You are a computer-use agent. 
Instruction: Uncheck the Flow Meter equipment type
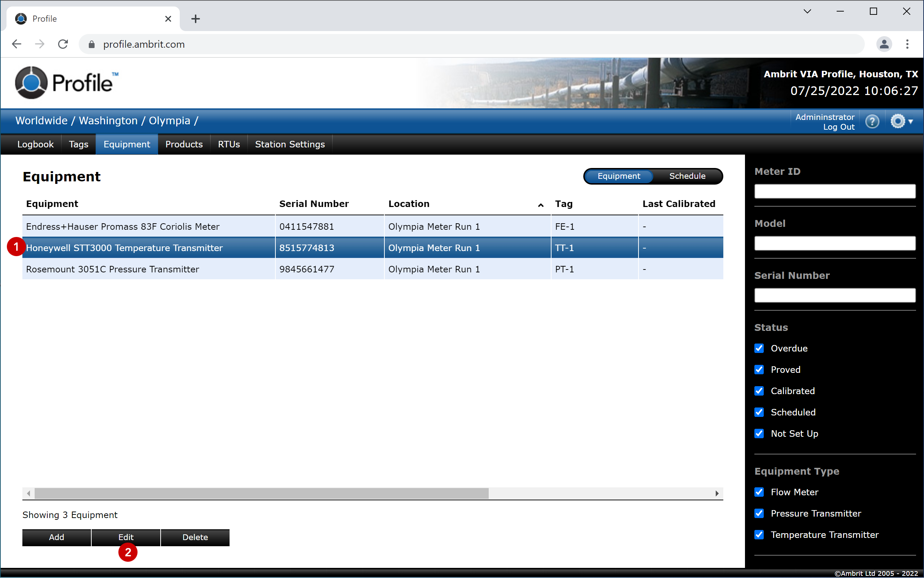(759, 492)
